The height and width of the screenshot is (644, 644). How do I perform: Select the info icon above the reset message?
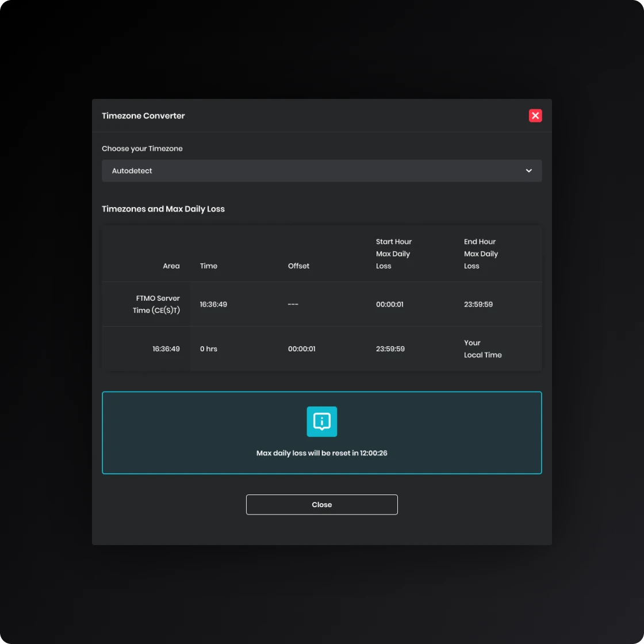321,421
